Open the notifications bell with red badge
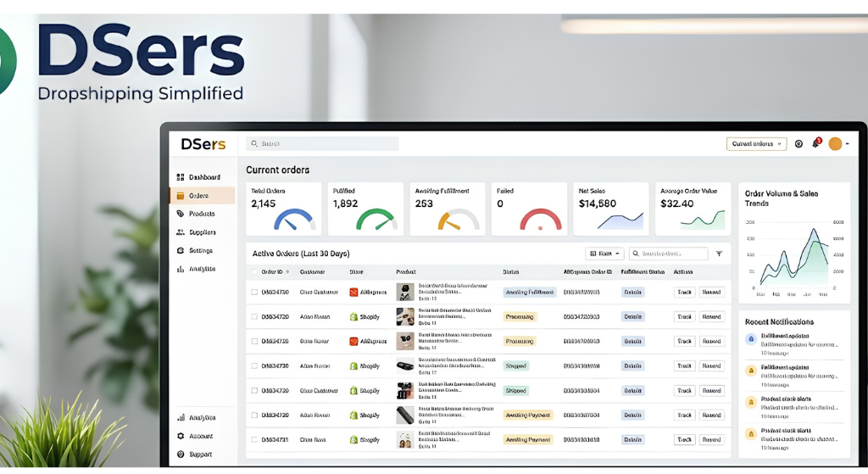 coord(816,142)
